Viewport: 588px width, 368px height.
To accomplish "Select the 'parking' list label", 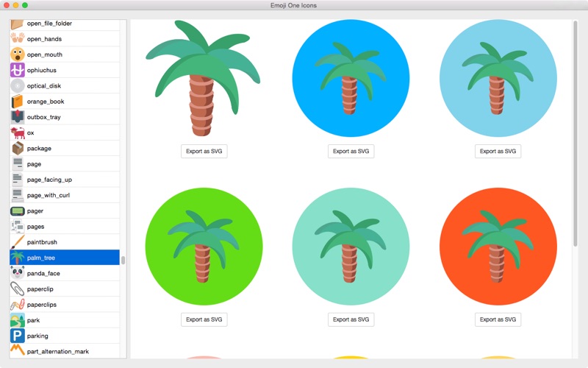I will 37,336.
